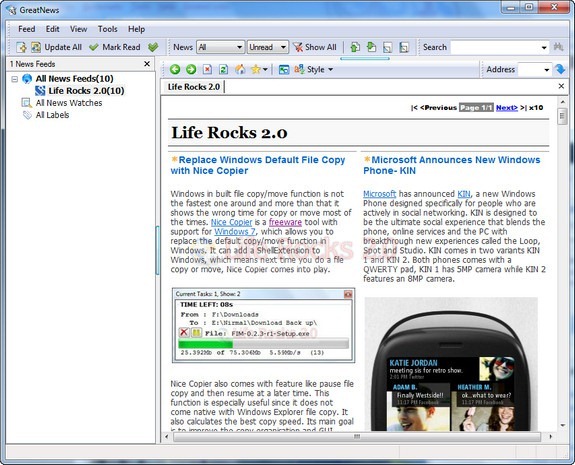Open the dropdown arrow beside the star

265,69
